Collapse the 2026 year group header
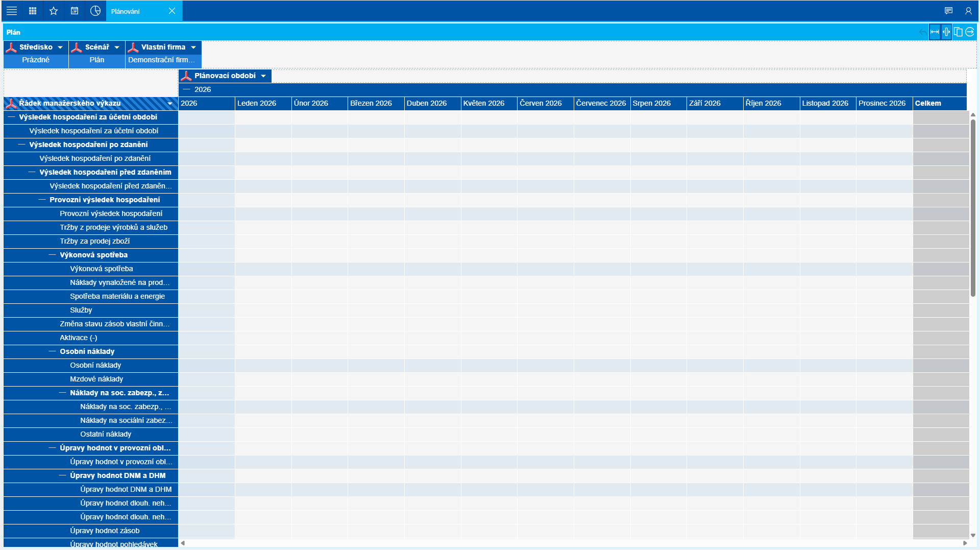This screenshot has width=980, height=550. click(186, 89)
